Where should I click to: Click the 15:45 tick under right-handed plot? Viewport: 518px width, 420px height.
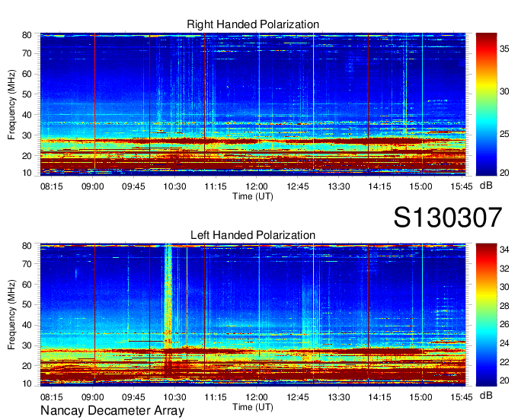[462, 186]
